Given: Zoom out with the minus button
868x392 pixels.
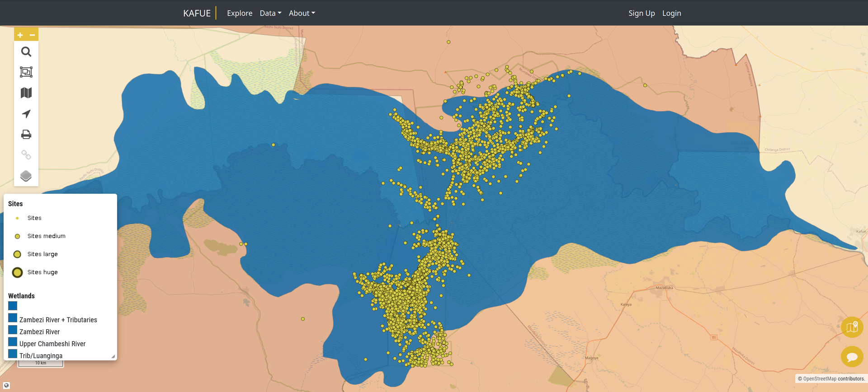Looking at the screenshot, I should (x=32, y=35).
